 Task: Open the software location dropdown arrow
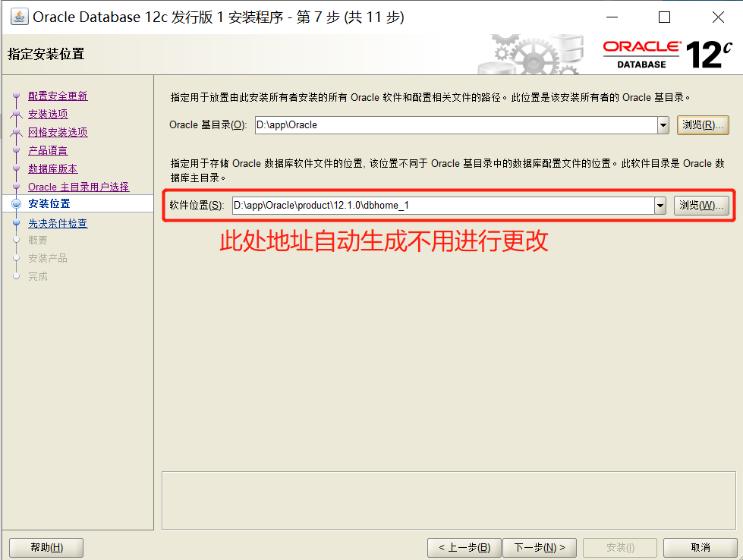point(660,206)
